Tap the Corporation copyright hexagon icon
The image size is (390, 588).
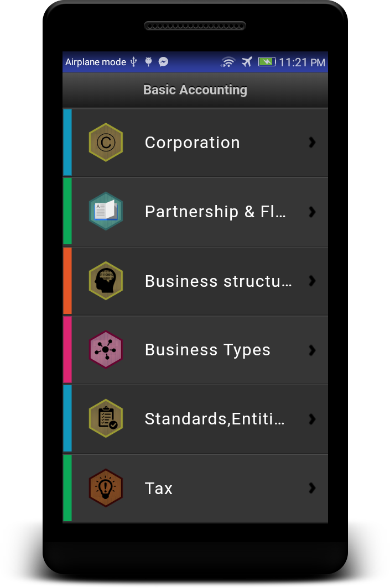[x=106, y=142]
